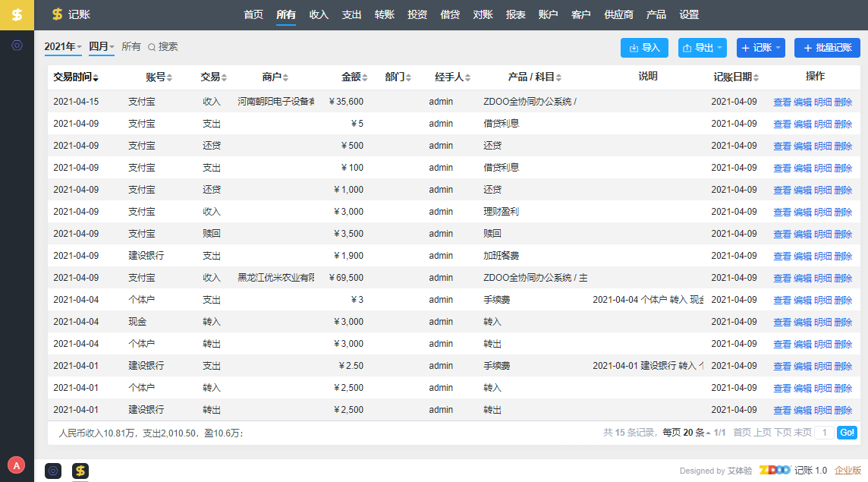The width and height of the screenshot is (868, 482).
Task: Expand the 导出 export dropdown
Action: coord(702,48)
